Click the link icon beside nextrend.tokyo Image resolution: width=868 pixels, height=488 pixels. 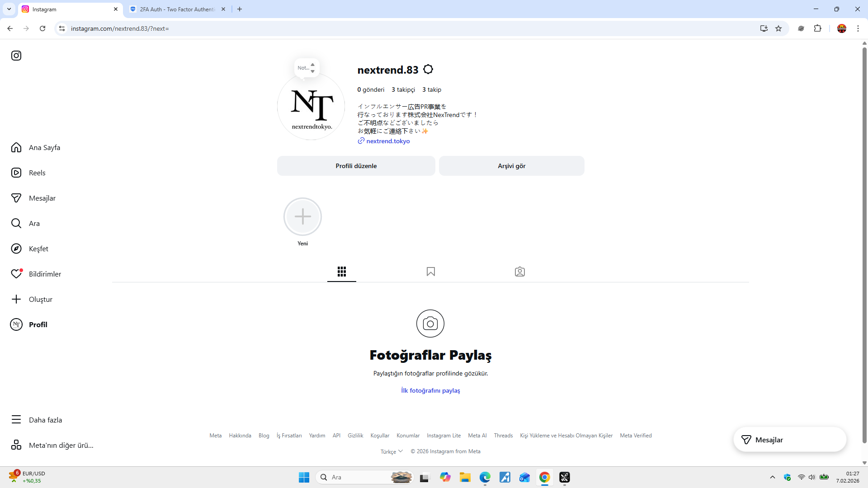click(361, 141)
